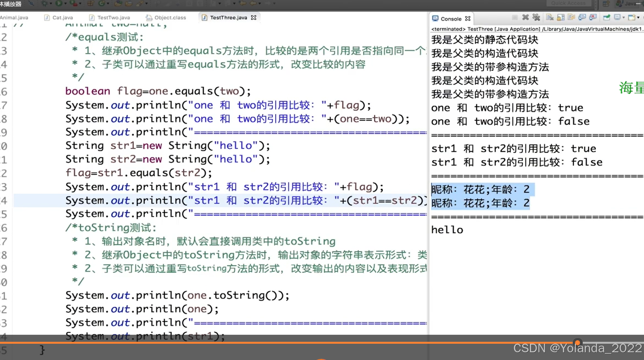Click the comment line '/*equals测试:'
The image size is (644, 360).
click(x=105, y=37)
